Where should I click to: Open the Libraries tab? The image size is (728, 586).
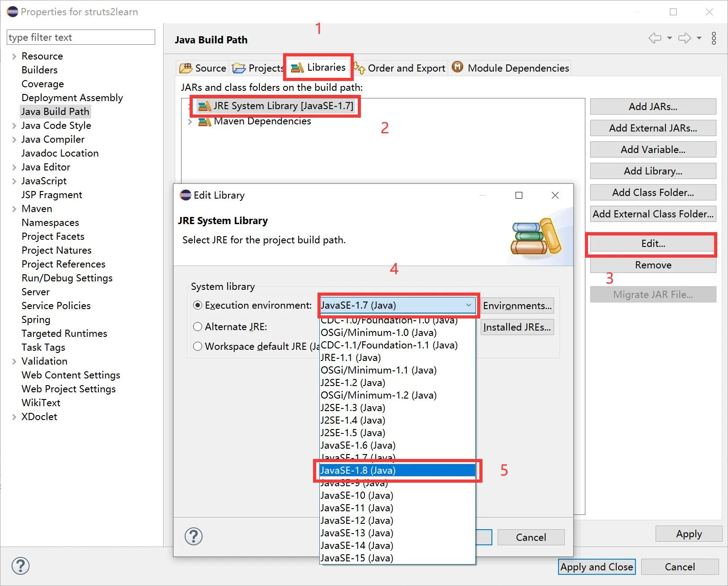pyautogui.click(x=318, y=67)
